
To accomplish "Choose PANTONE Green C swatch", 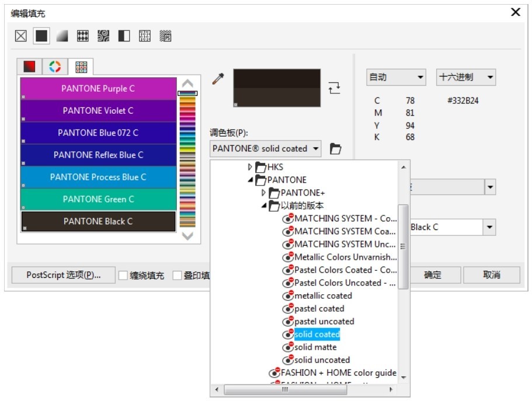I will click(x=98, y=199).
